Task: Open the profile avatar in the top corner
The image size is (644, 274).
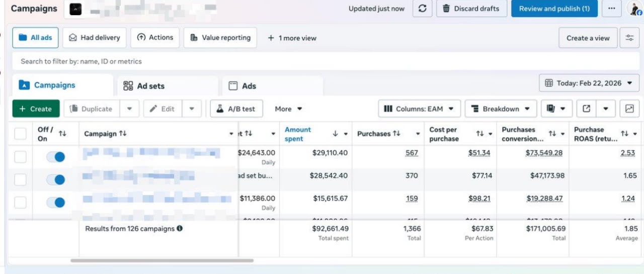Action: tap(635, 9)
